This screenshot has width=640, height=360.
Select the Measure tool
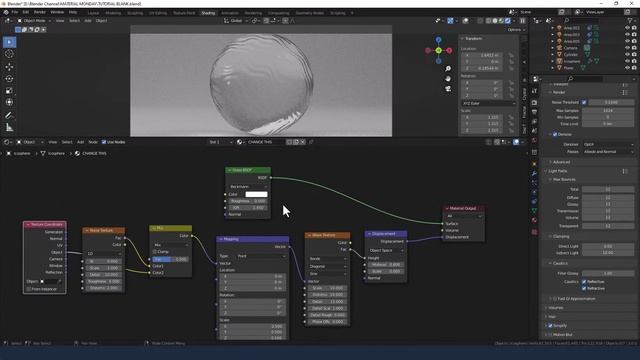click(9, 128)
